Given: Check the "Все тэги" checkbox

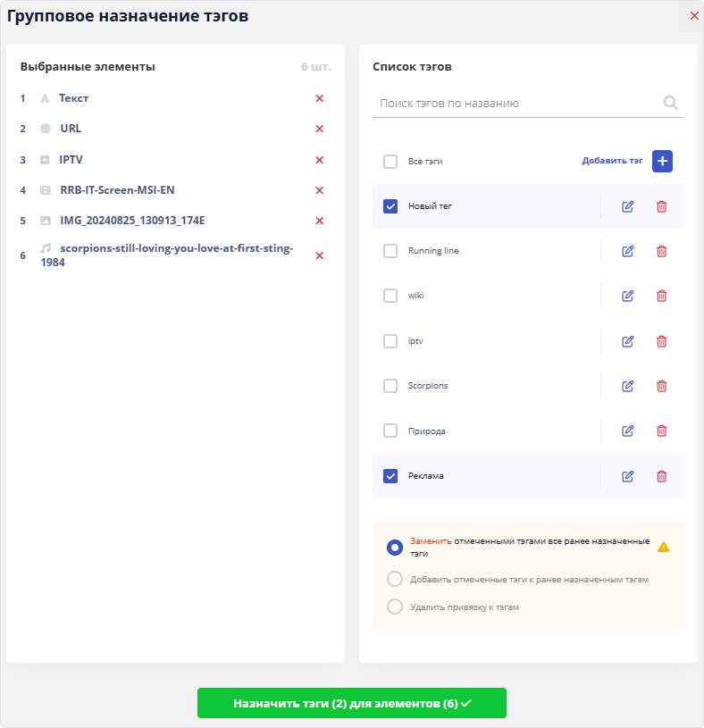Looking at the screenshot, I should pyautogui.click(x=390, y=162).
